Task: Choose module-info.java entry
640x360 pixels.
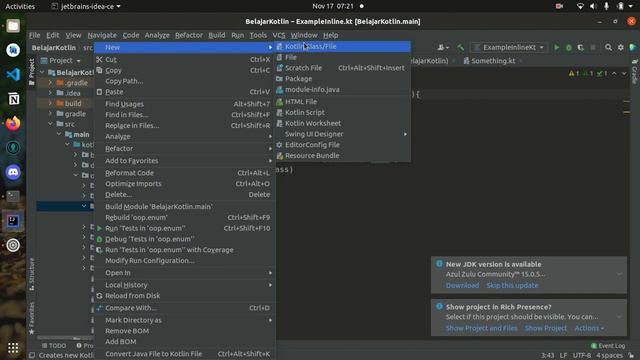Action: click(343, 89)
